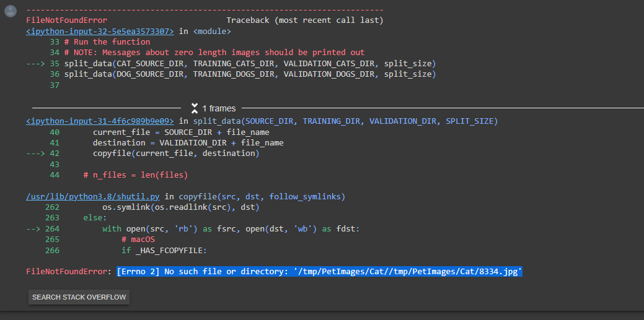Click line 264 'with open(src, 'rb')' statement
This screenshot has height=320, width=644.
(x=231, y=228)
